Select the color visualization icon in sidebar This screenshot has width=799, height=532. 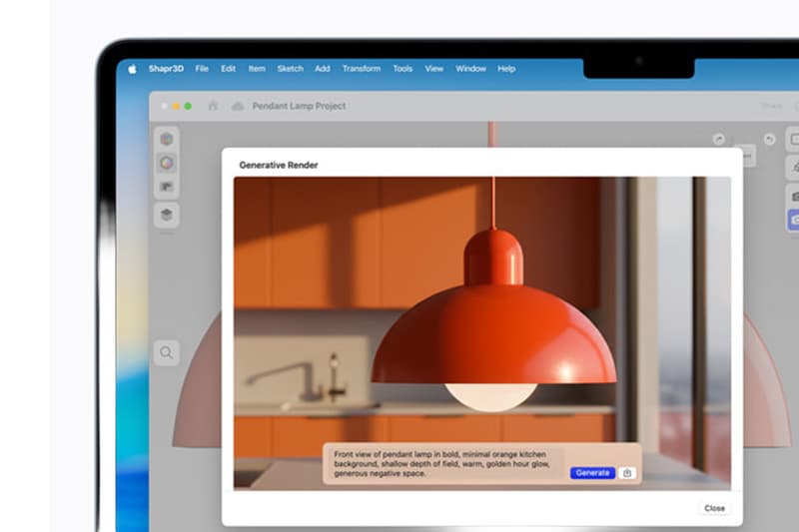point(167,163)
